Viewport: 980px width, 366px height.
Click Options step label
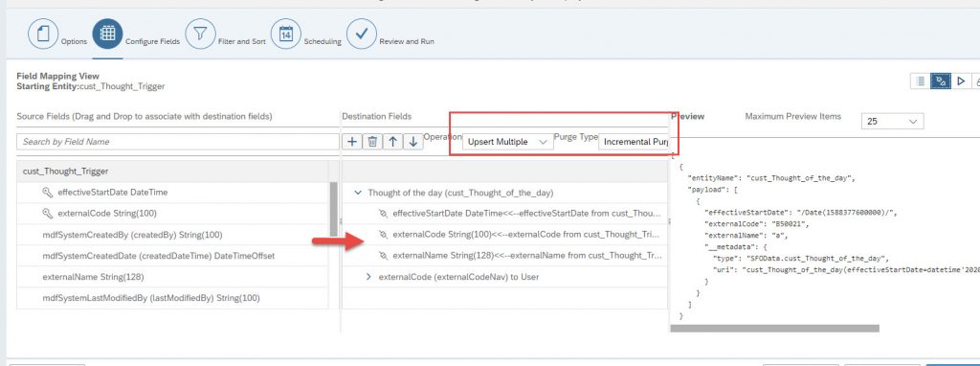[74, 42]
